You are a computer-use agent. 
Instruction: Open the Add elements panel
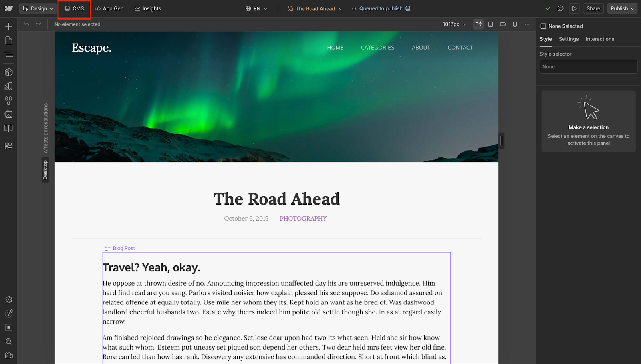tap(8, 26)
